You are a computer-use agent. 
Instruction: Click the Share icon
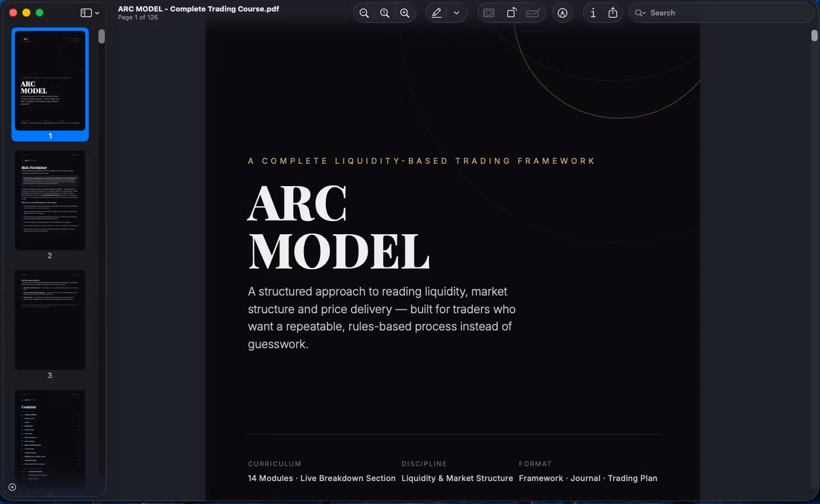click(x=613, y=13)
